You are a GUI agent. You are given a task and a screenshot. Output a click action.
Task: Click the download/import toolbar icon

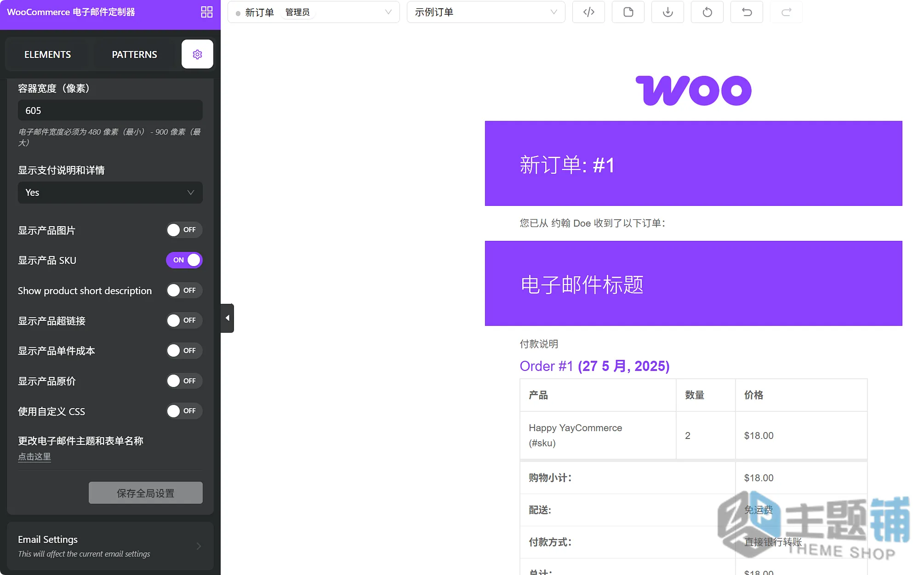(667, 12)
